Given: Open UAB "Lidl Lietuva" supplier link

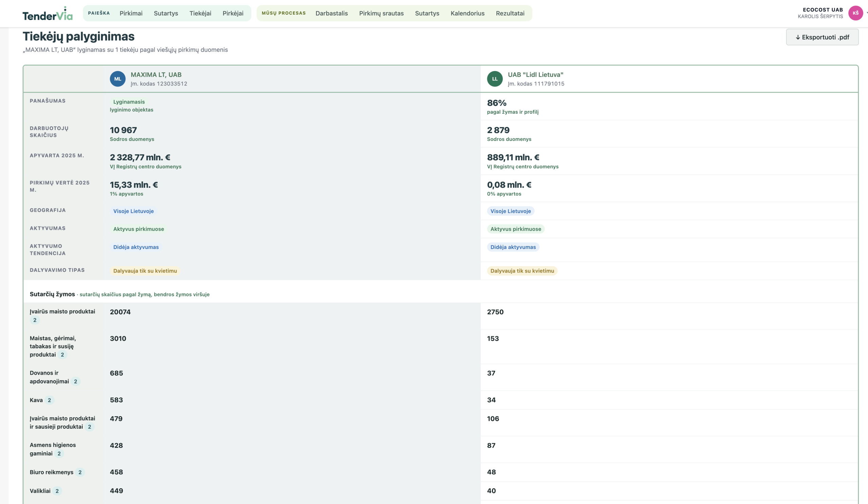Looking at the screenshot, I should [535, 74].
